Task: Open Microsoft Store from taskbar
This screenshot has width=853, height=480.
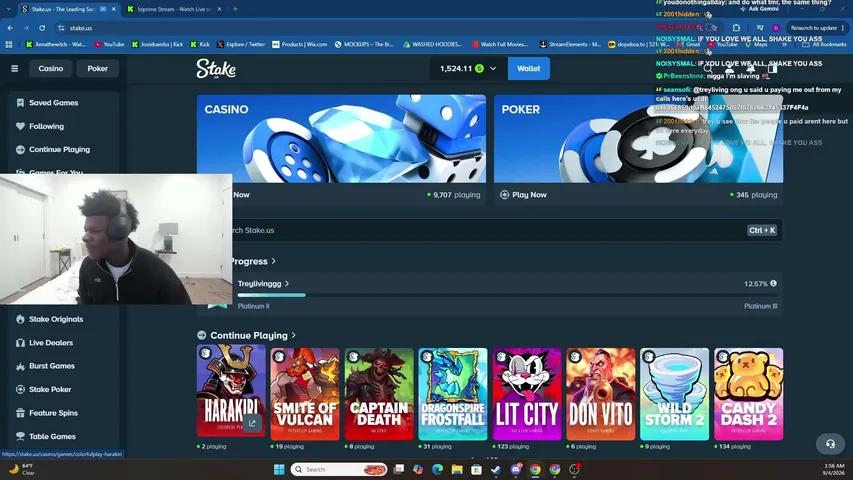Action: tap(477, 469)
